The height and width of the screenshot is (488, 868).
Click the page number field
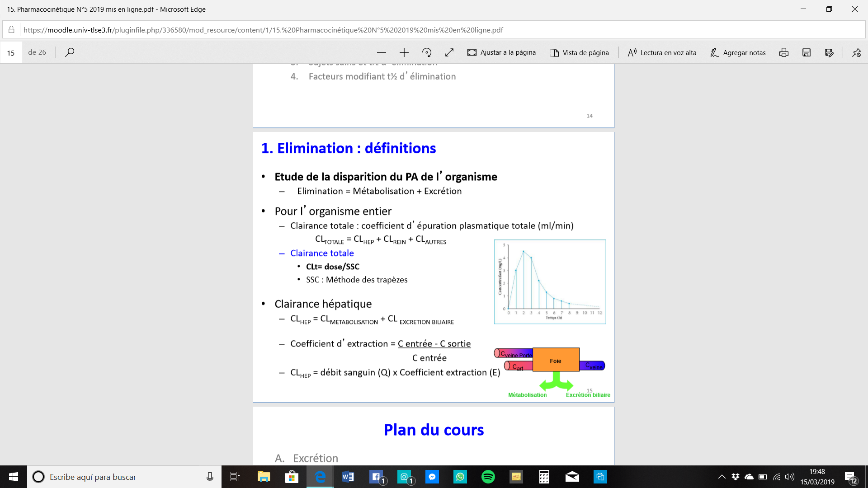(x=11, y=52)
